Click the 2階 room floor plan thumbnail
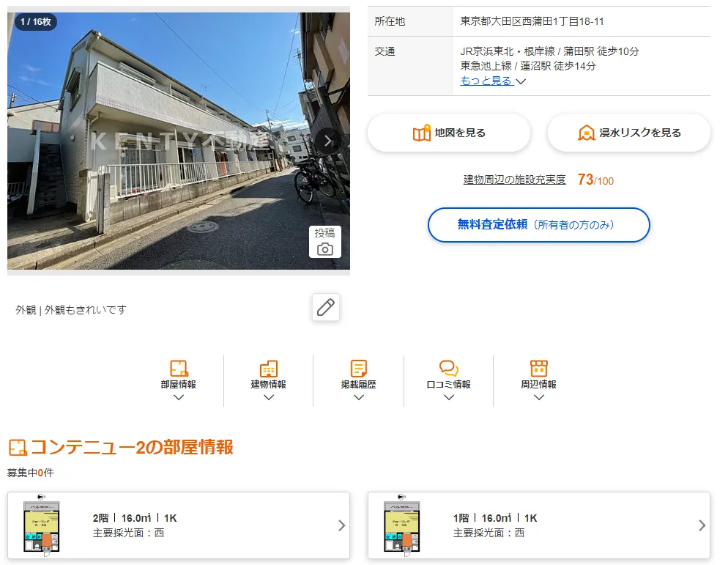The image size is (728, 565). pyautogui.click(x=41, y=525)
